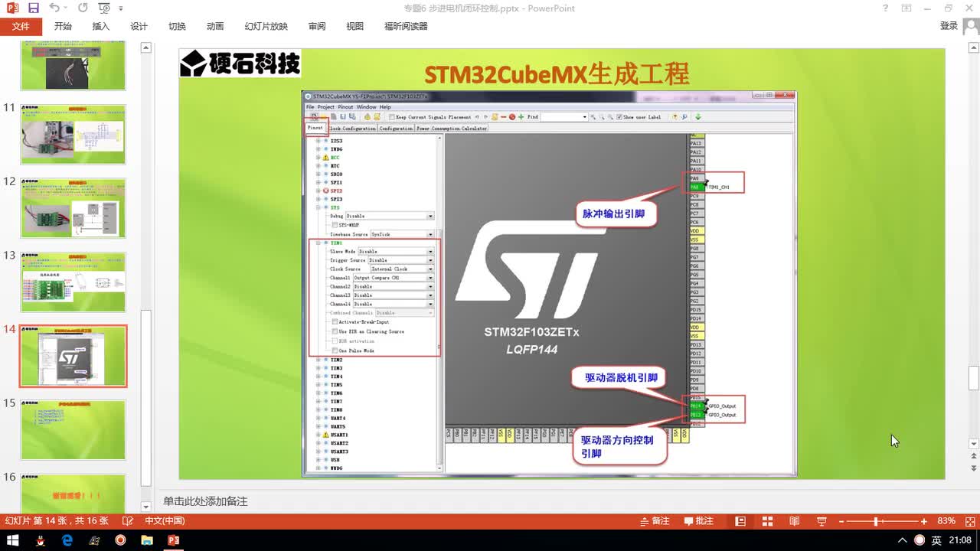The height and width of the screenshot is (551, 980).
Task: Select slide 16 thumbnail
Action: [x=73, y=493]
